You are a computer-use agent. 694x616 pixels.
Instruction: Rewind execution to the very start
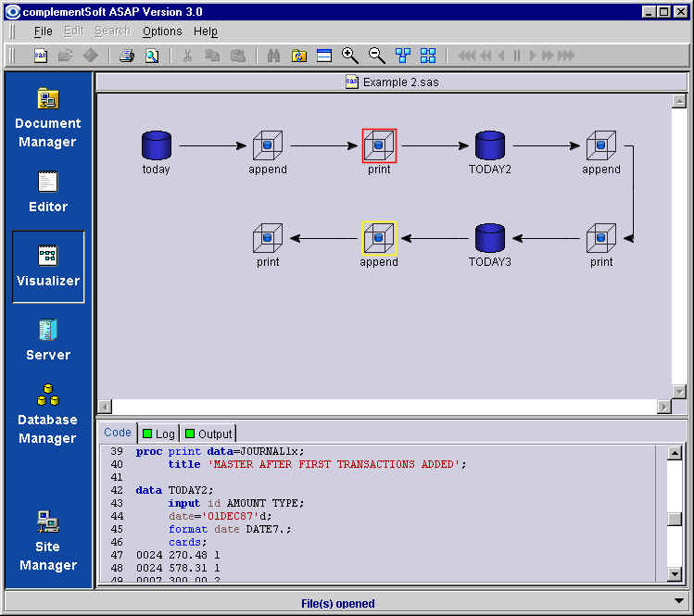point(467,56)
